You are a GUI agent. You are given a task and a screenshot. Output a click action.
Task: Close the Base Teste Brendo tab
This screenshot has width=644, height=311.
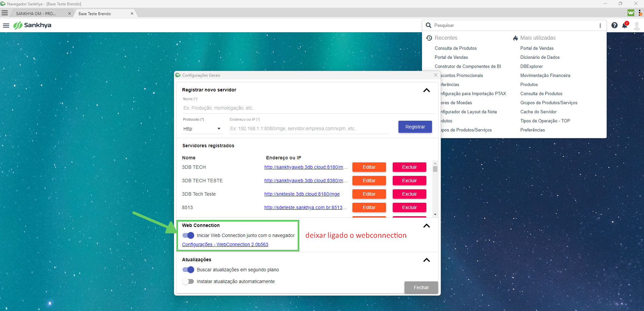(132, 13)
